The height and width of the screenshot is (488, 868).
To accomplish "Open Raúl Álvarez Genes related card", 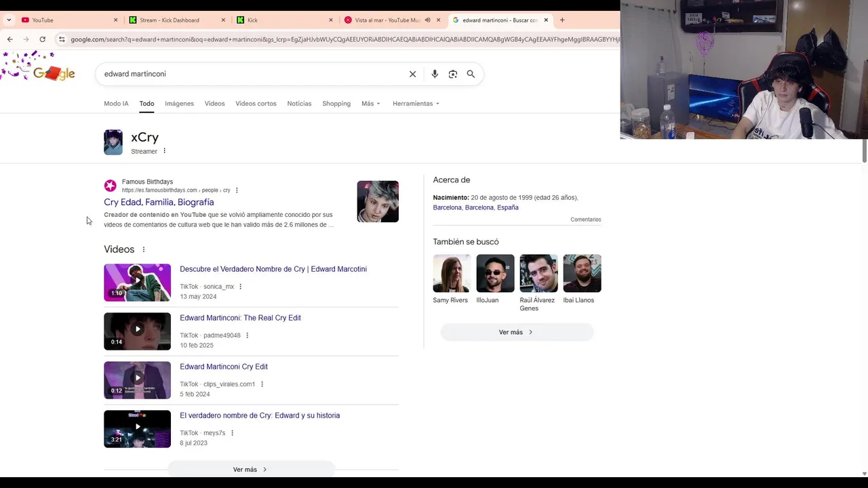I will coord(538,283).
